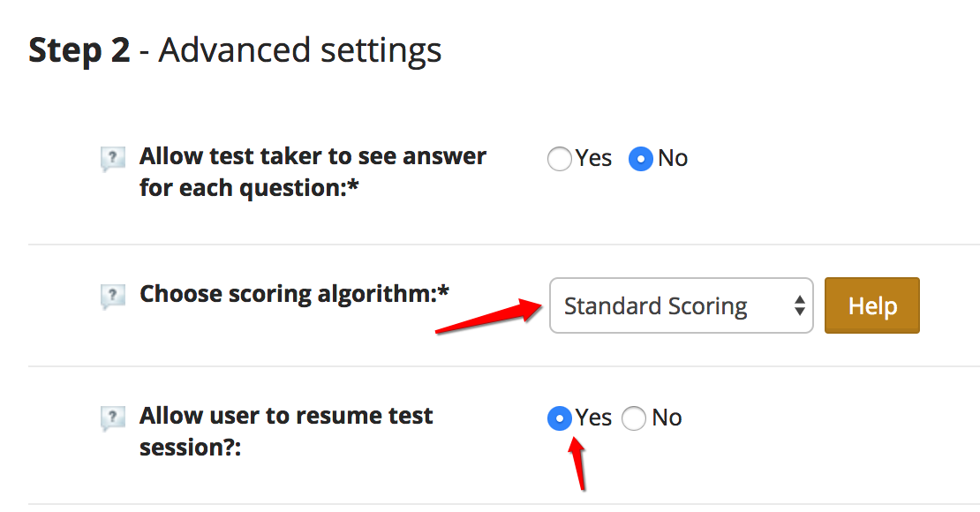Screen dimensions: 980x512
Task: Click the 'Advanced settings' heading text
Action: tap(300, 51)
